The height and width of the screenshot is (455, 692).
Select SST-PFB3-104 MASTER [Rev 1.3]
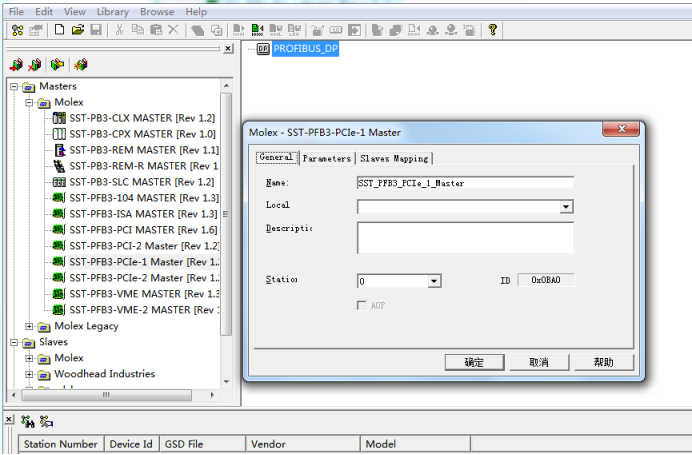(144, 198)
